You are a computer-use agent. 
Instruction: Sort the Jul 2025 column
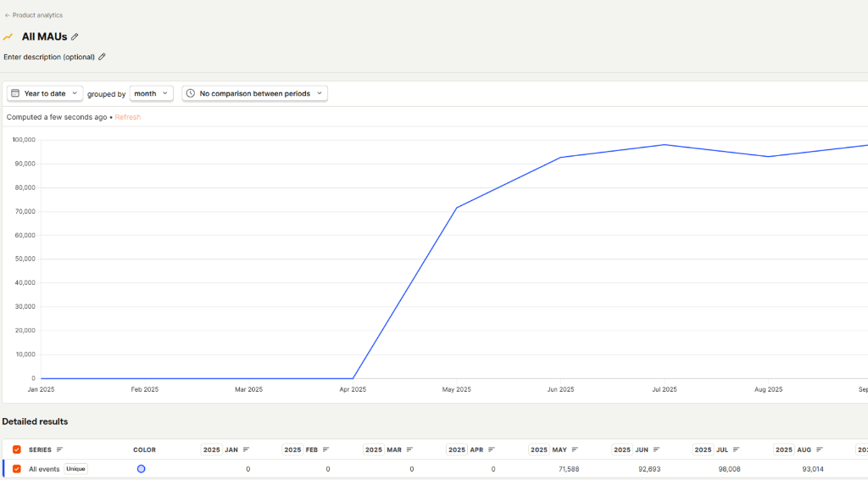(737, 449)
